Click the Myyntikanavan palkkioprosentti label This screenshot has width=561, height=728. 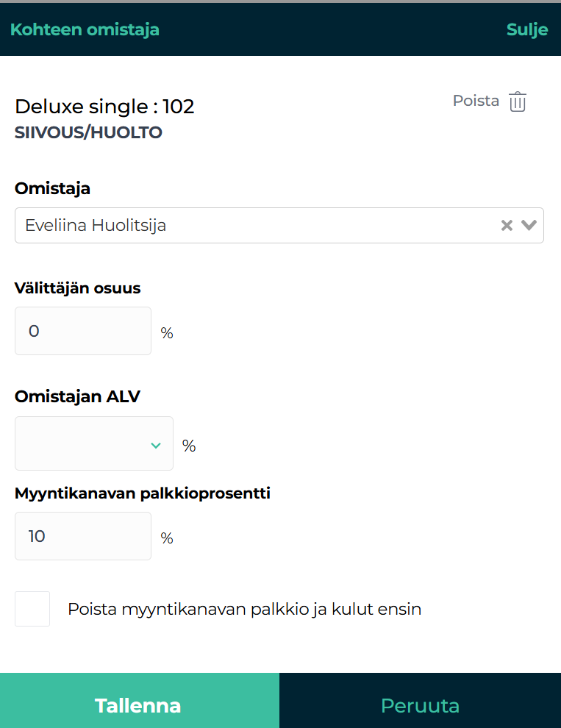point(143,493)
